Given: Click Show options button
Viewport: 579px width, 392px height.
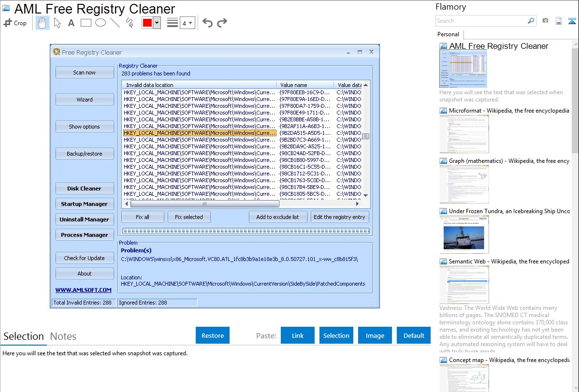Looking at the screenshot, I should (x=85, y=126).
